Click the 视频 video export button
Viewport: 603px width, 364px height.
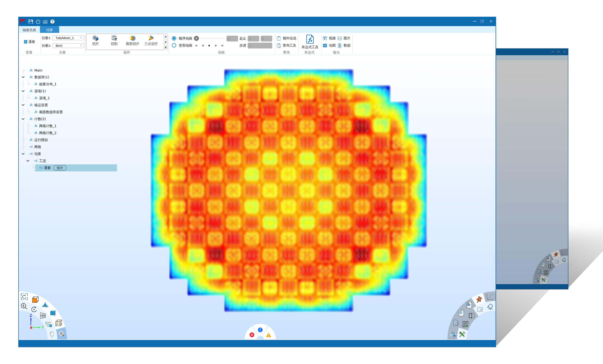329,38
